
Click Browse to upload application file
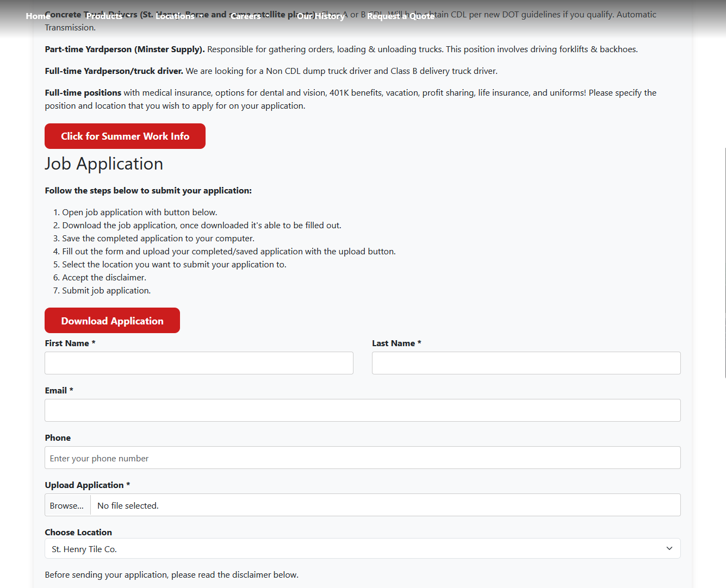tap(67, 505)
